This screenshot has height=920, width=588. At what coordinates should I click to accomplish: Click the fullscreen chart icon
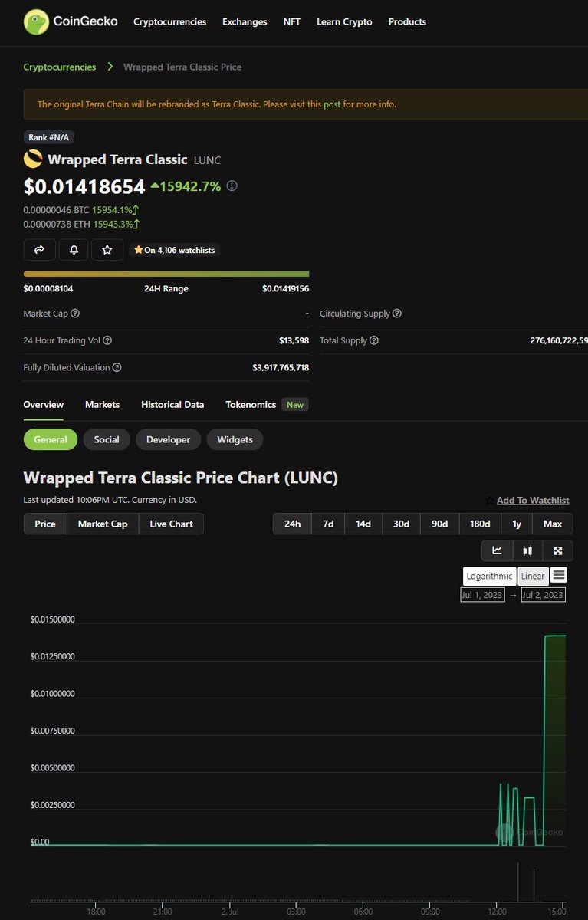tap(558, 550)
